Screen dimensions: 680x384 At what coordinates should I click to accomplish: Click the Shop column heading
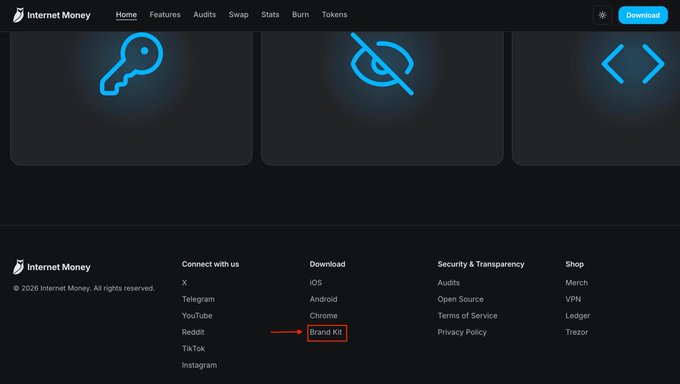[574, 264]
